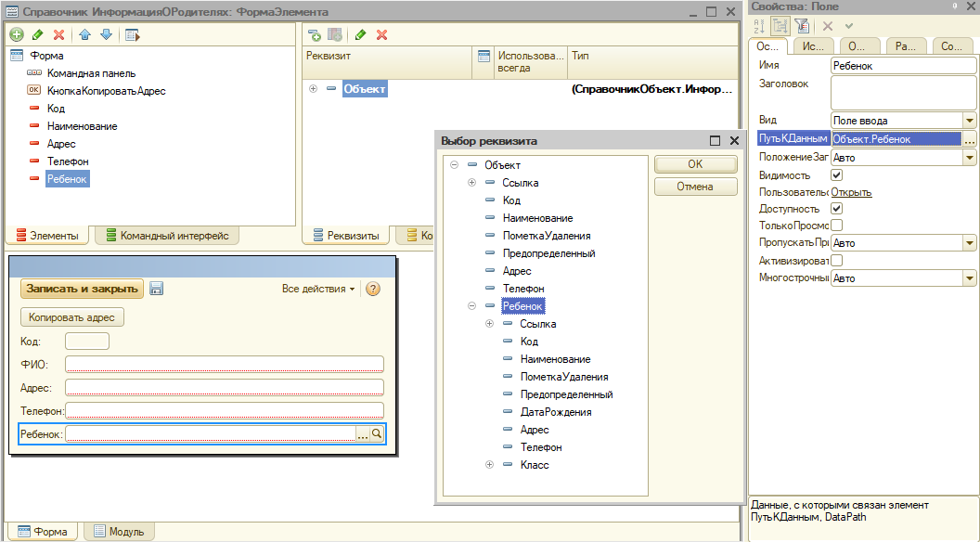This screenshot has height=542, width=980.
Task: Toggle the properties filter funnel icon
Action: [802, 26]
